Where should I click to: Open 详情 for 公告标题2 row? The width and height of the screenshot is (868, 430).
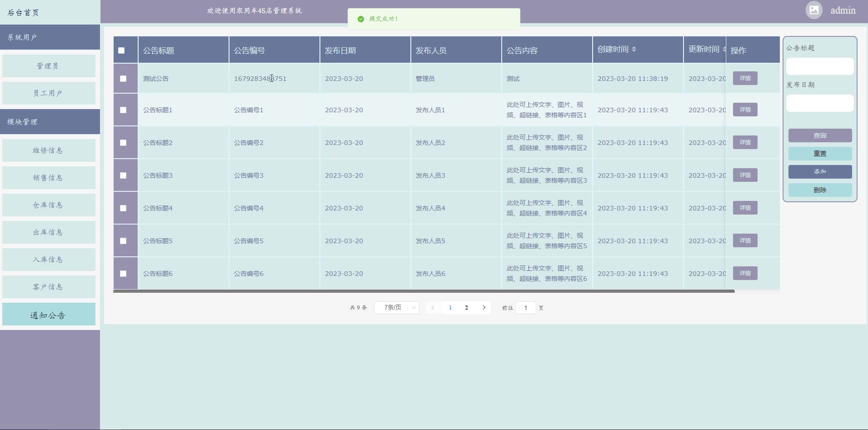point(745,142)
